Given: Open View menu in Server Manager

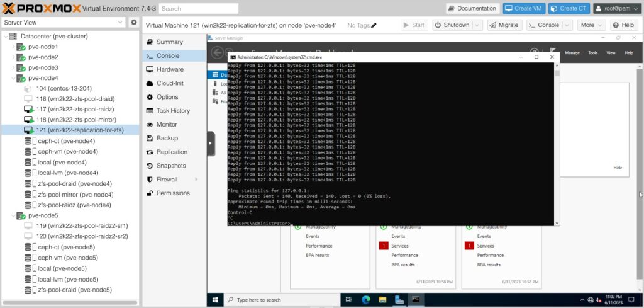Looking at the screenshot, I should coord(611,53).
